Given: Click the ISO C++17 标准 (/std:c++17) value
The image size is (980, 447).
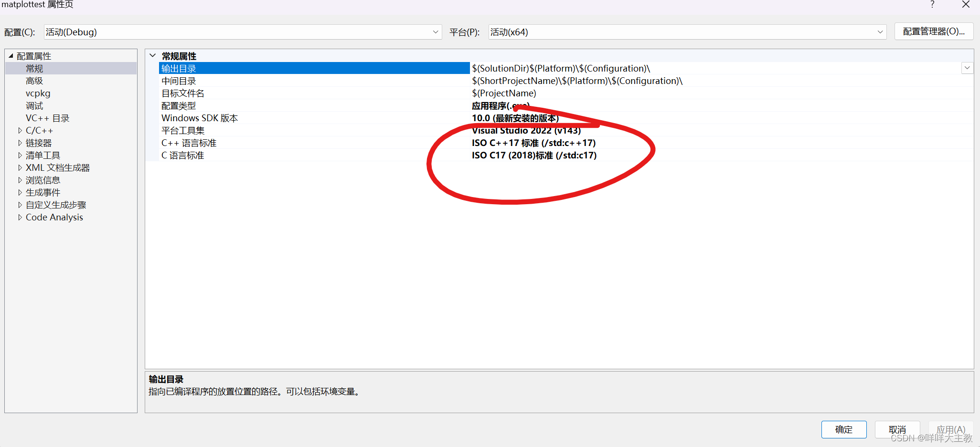Looking at the screenshot, I should pos(534,143).
